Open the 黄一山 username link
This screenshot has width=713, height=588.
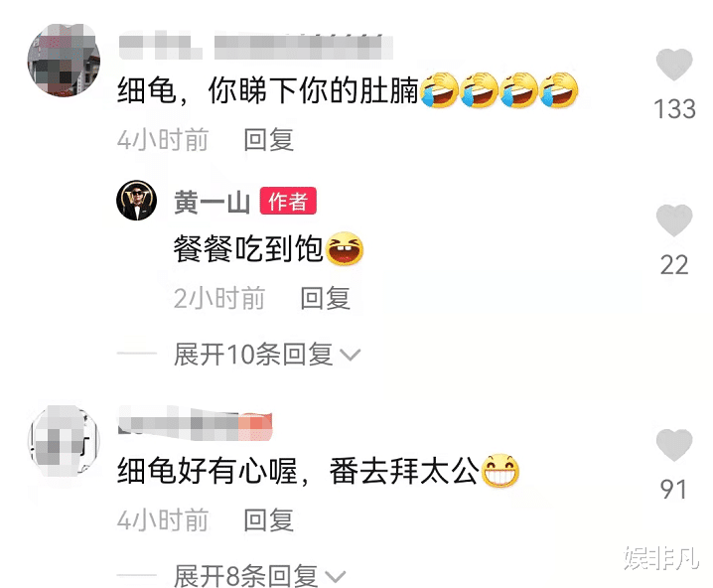[x=212, y=202]
